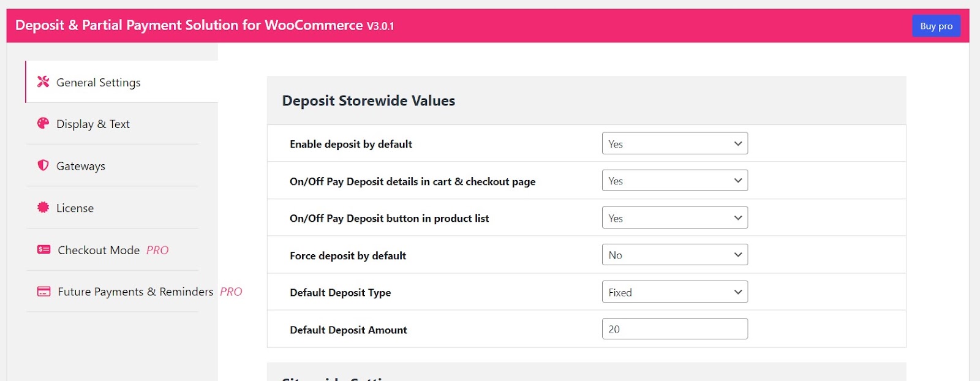Click the Display & Text palette icon
Image resolution: width=980 pixels, height=381 pixels.
click(x=43, y=123)
